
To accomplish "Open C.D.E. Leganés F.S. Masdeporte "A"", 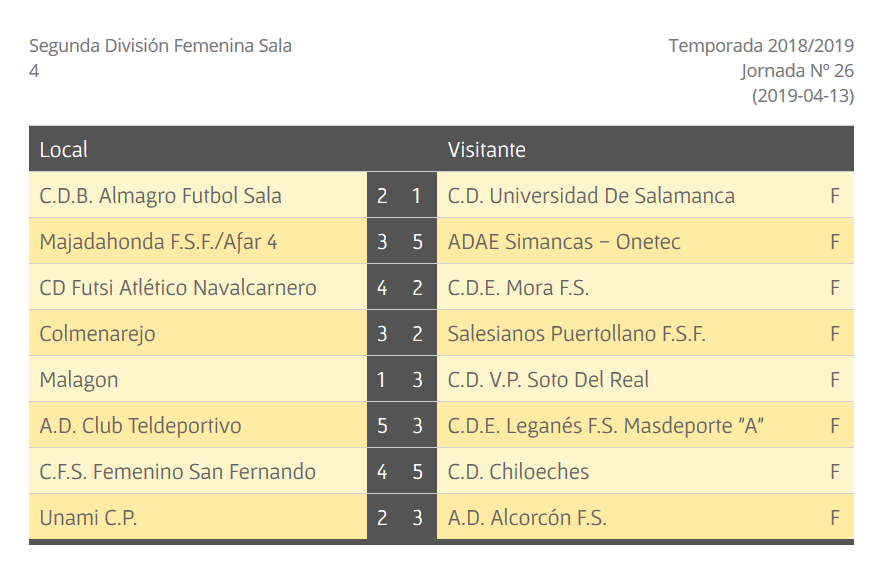I will coord(605,426).
